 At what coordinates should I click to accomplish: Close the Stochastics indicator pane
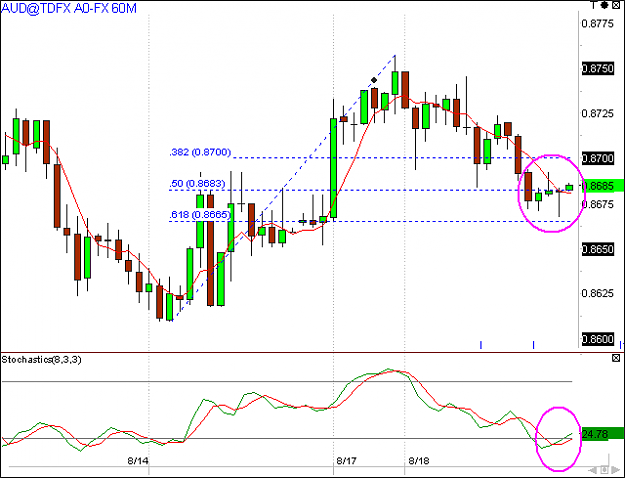(x=616, y=358)
